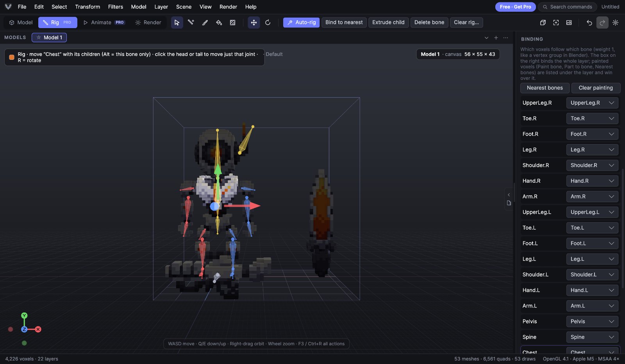625x364 pixels.
Task: Toggle the perspective cube view icon
Action: (x=543, y=23)
